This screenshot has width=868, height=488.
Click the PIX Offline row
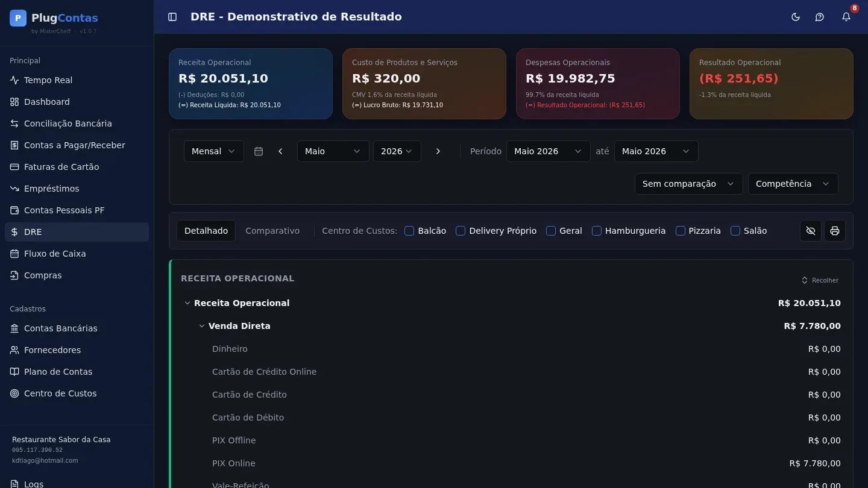[512, 440]
